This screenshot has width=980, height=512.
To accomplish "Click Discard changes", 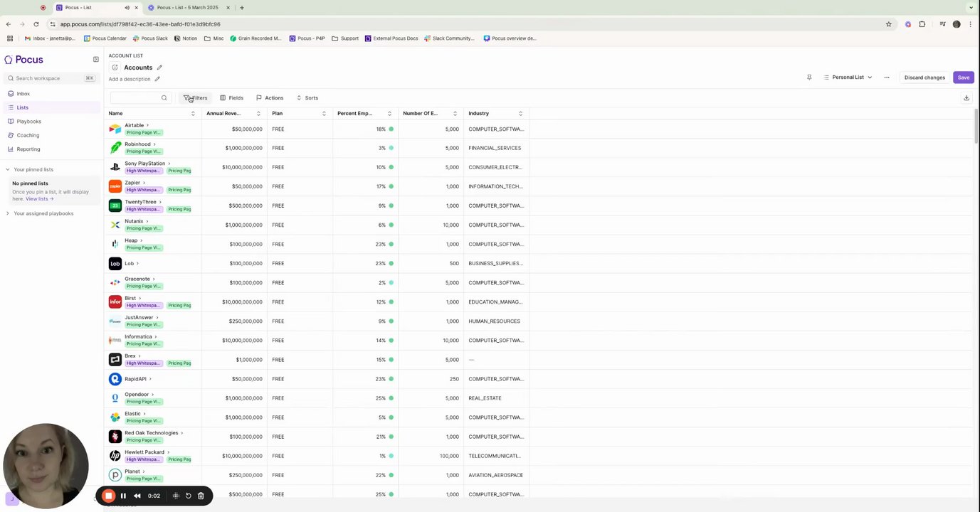I will pyautogui.click(x=924, y=78).
